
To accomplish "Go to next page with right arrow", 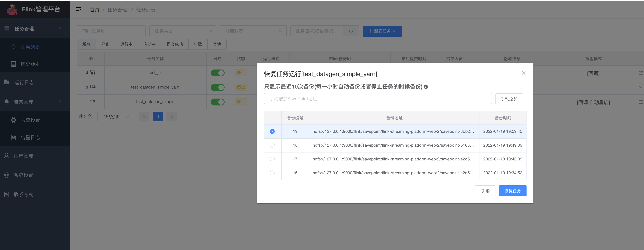I will 172,116.
